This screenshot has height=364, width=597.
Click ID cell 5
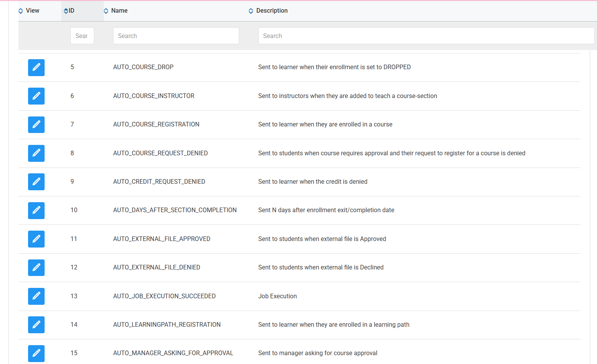72,67
